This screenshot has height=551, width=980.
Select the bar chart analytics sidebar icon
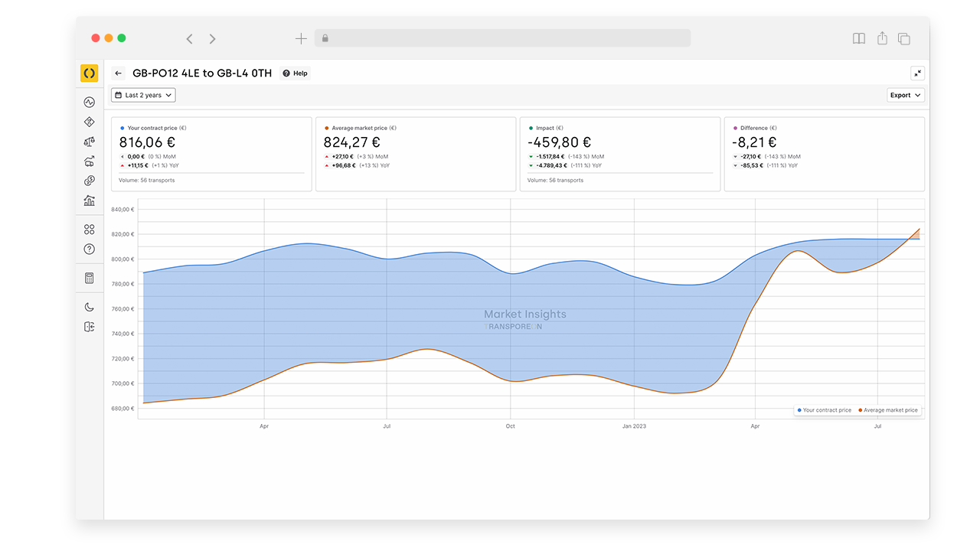(90, 201)
